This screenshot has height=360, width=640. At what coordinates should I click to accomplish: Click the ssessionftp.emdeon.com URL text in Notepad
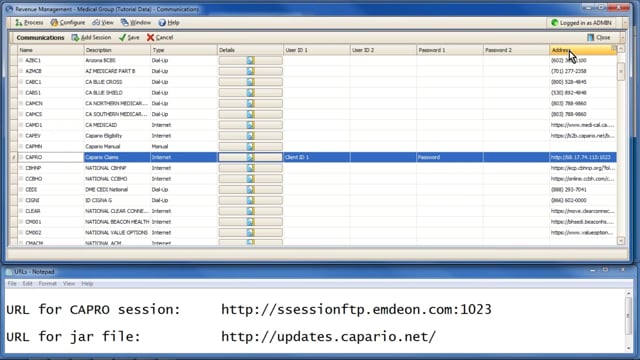pyautogui.click(x=356, y=309)
